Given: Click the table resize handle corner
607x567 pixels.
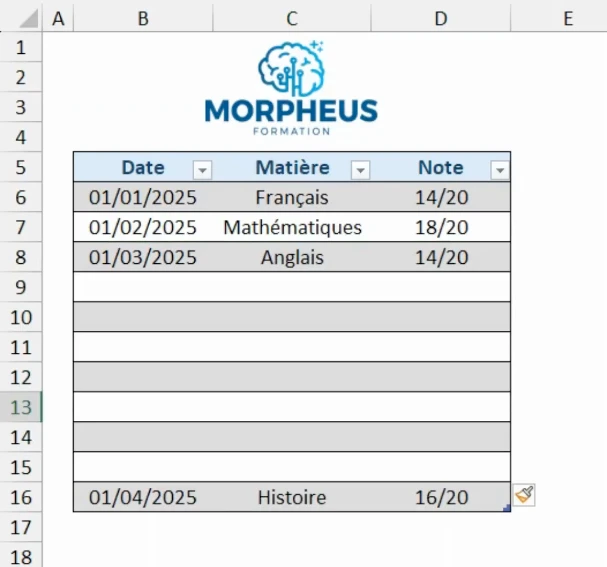Looking at the screenshot, I should click(x=507, y=508).
